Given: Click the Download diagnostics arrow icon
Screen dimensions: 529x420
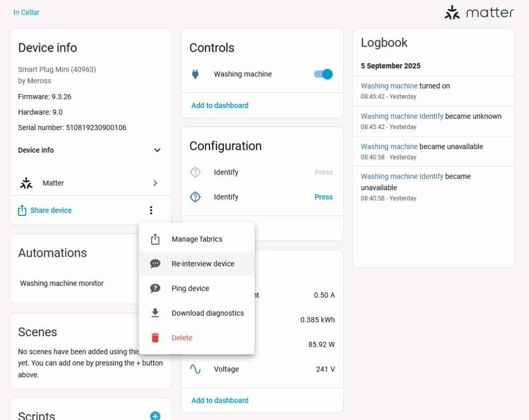Looking at the screenshot, I should click(x=154, y=313).
